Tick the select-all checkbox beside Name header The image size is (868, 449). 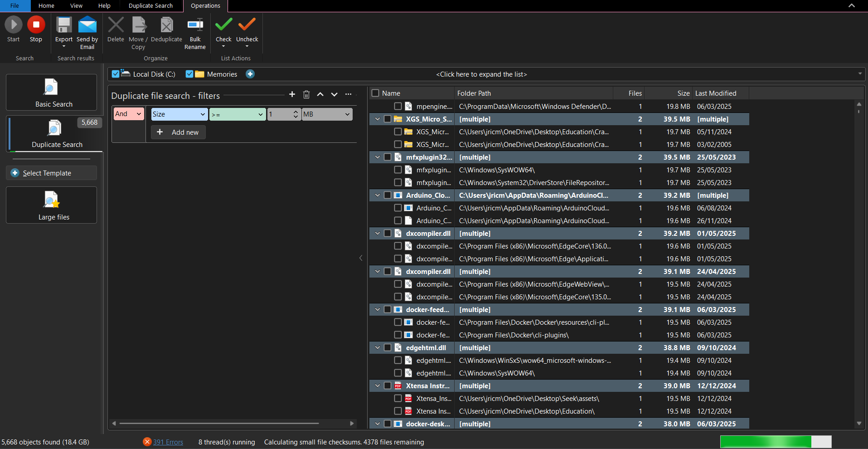tap(375, 93)
